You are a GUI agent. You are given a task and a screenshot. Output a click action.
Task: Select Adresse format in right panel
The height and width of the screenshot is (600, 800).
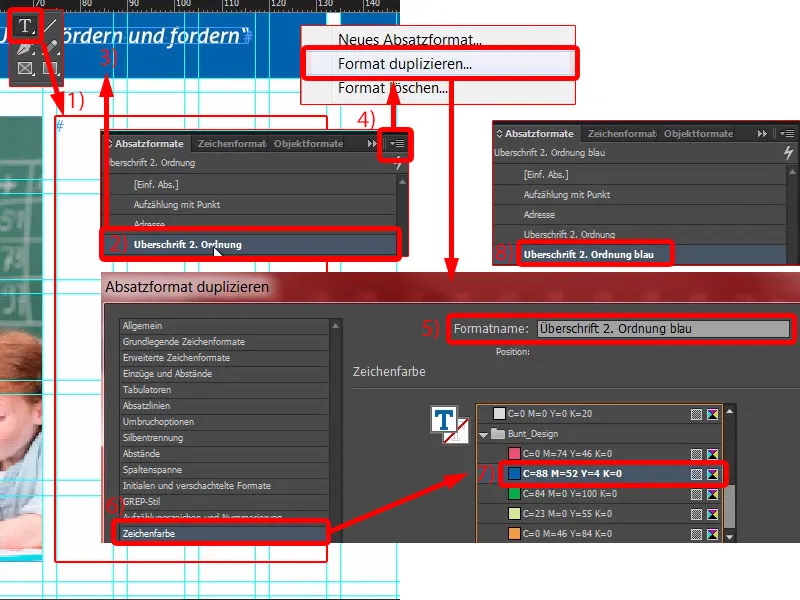[x=640, y=214]
